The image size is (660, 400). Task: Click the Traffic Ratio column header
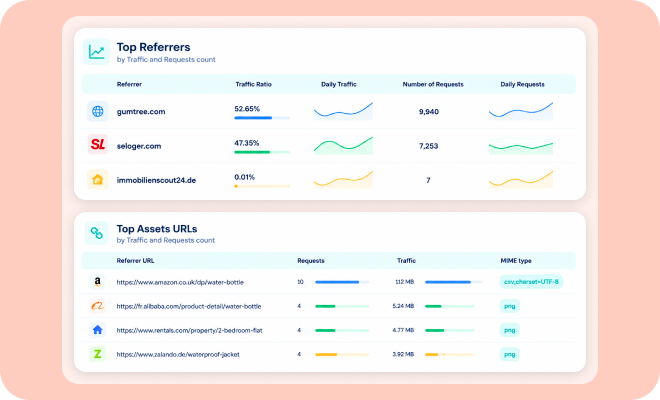click(x=253, y=84)
